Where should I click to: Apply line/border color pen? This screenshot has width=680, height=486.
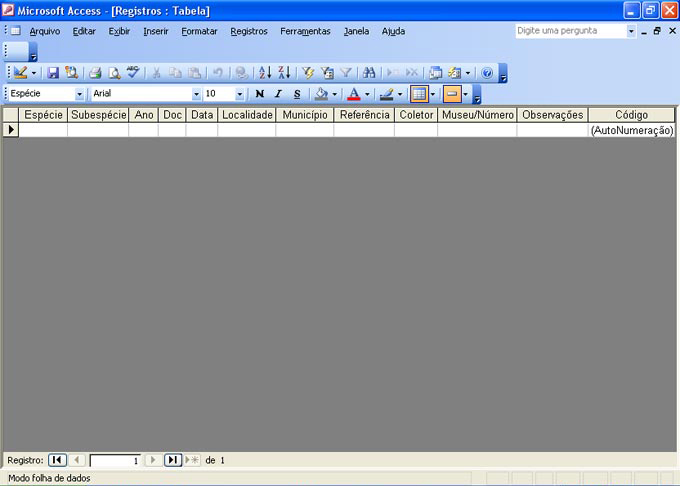click(386, 94)
